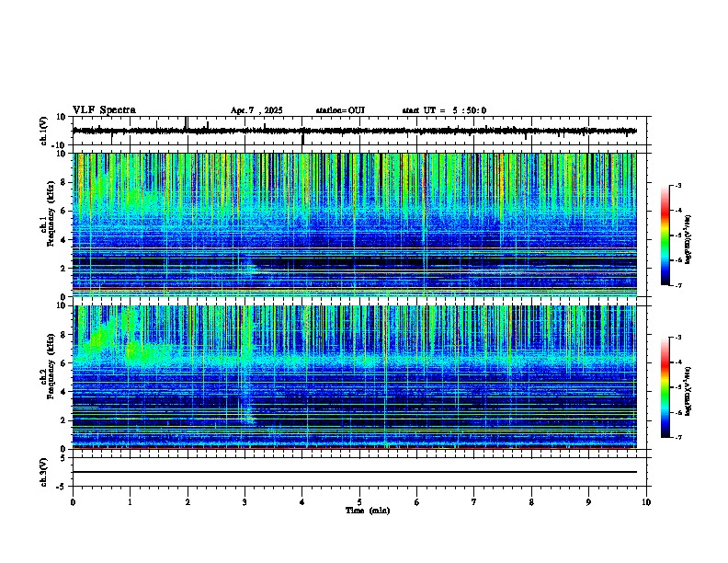Click the ch.2 "Frequency (kHz)" axis label
This screenshot has height=563, width=728.
click(x=51, y=366)
